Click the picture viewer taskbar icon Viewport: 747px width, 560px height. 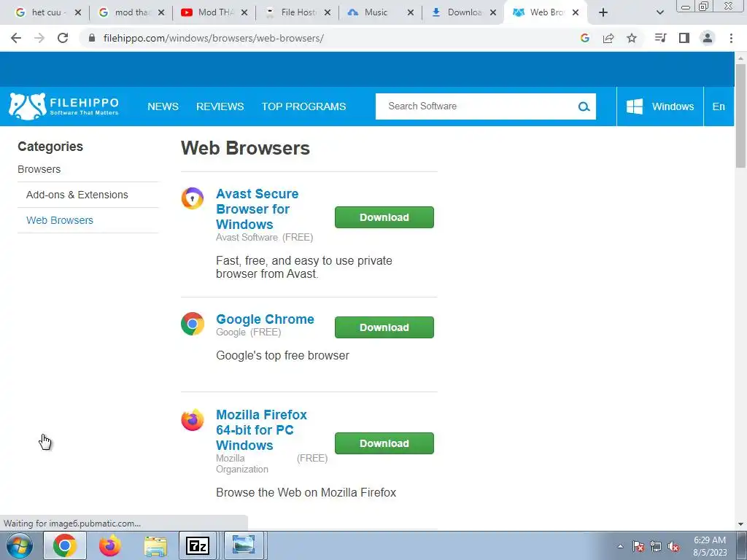coord(244,545)
